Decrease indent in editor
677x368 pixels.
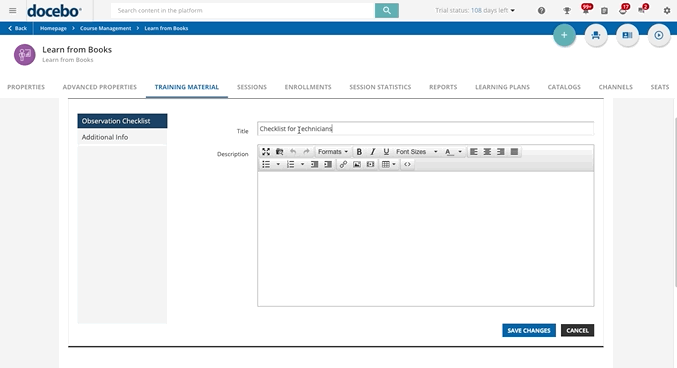coord(314,164)
